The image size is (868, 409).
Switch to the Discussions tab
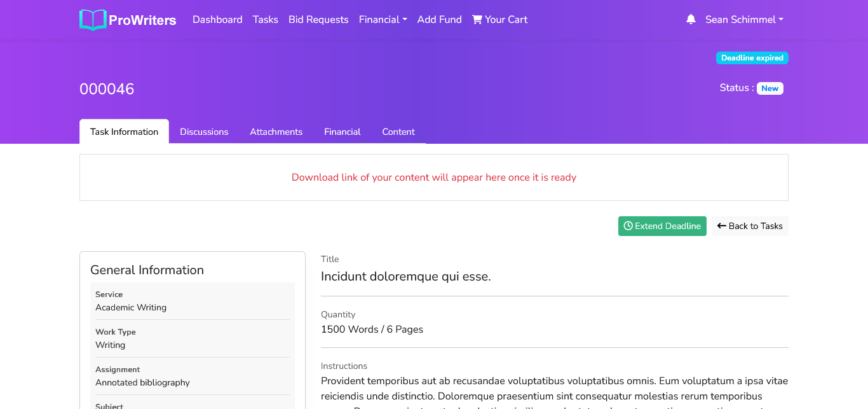204,132
